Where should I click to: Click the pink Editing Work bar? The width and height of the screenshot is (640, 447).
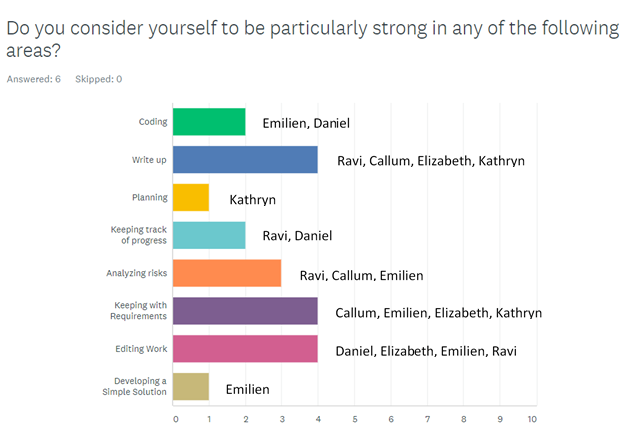tap(245, 349)
